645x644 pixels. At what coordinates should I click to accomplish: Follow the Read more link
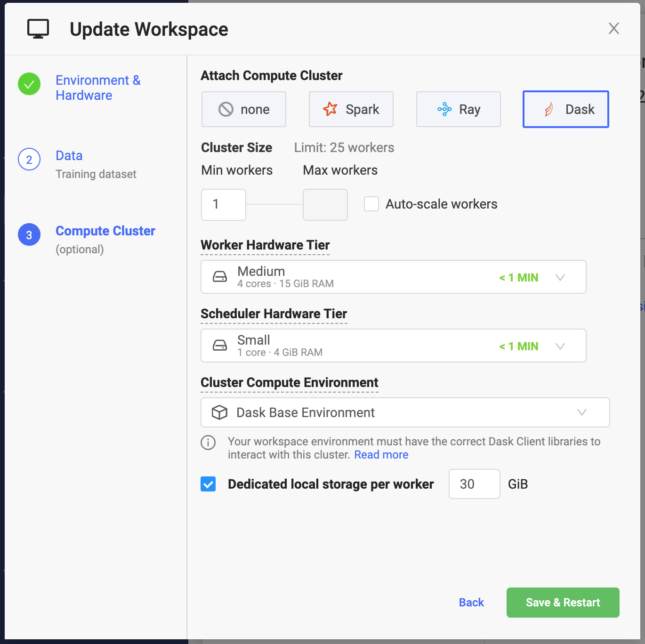pos(381,455)
